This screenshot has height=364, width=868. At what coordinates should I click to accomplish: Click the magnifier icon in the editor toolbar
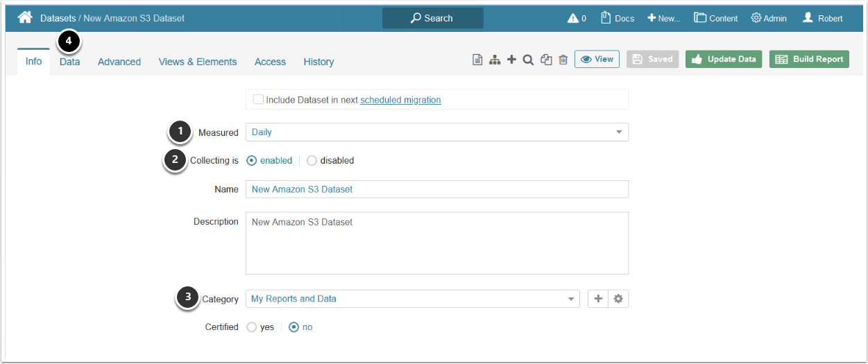[528, 60]
